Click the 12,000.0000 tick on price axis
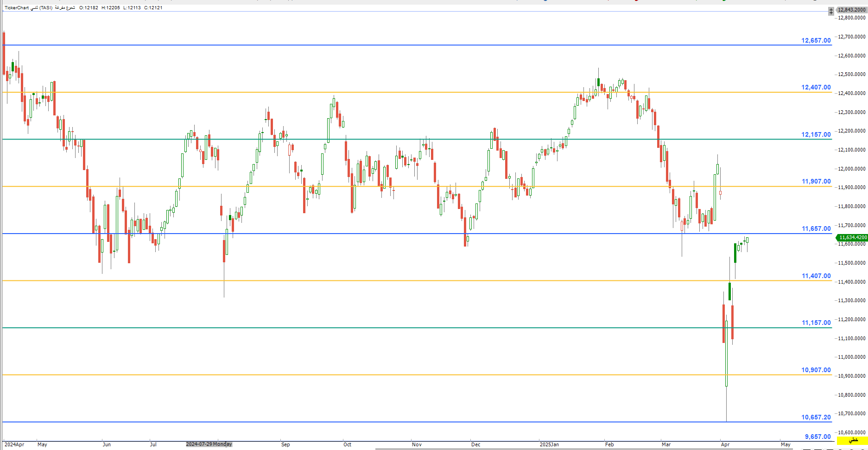The image size is (868, 450). [x=852, y=169]
